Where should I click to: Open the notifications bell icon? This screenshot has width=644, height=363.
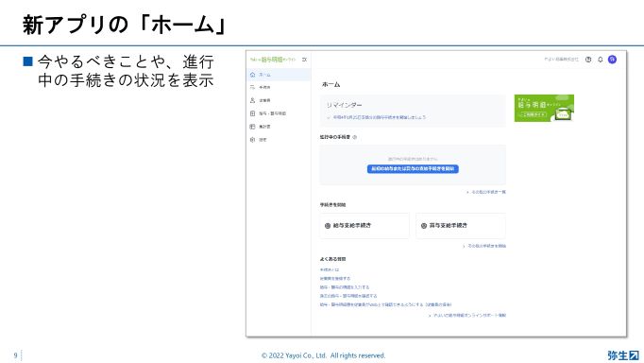[x=600, y=60]
